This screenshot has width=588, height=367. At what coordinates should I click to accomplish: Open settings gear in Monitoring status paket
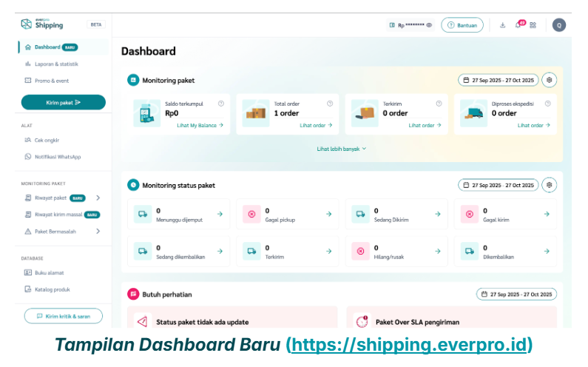click(549, 185)
